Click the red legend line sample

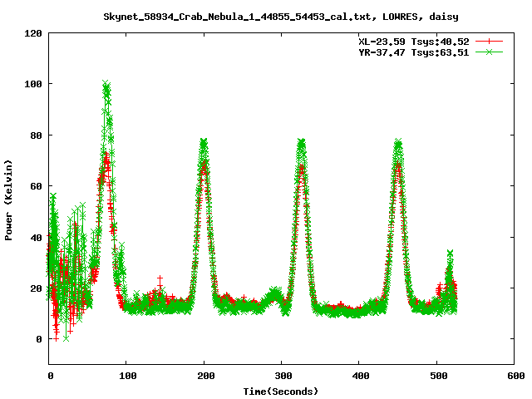tap(489, 42)
